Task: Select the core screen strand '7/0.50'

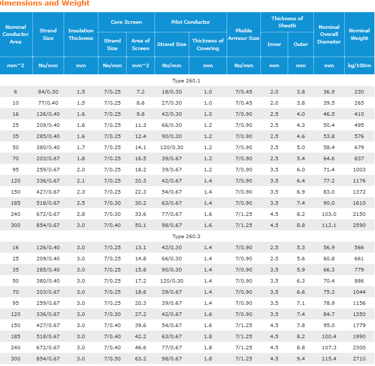Action: point(112,359)
